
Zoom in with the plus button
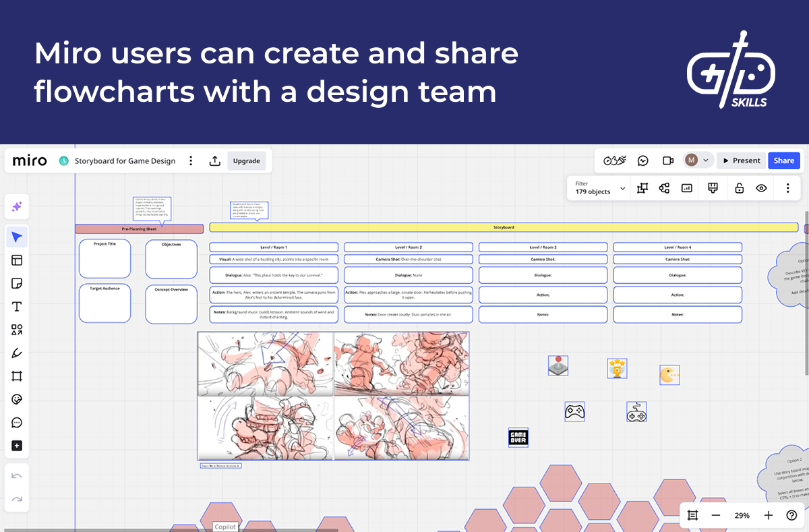tap(769, 515)
